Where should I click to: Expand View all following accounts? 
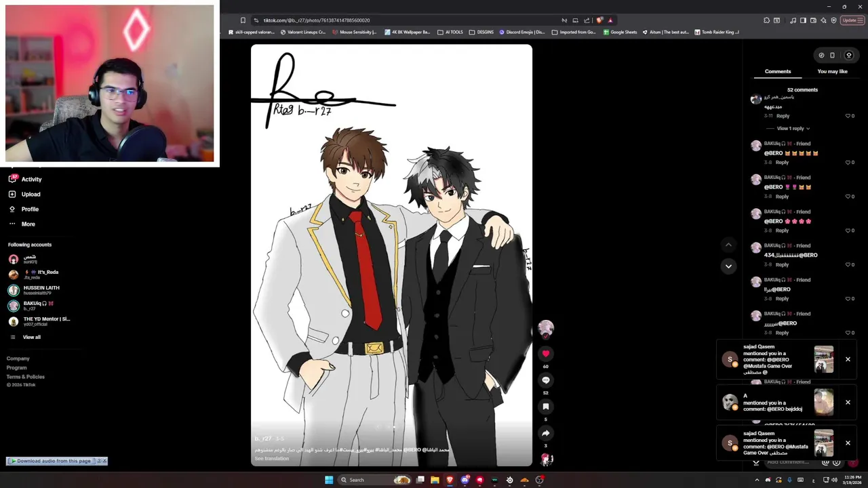tap(26, 337)
